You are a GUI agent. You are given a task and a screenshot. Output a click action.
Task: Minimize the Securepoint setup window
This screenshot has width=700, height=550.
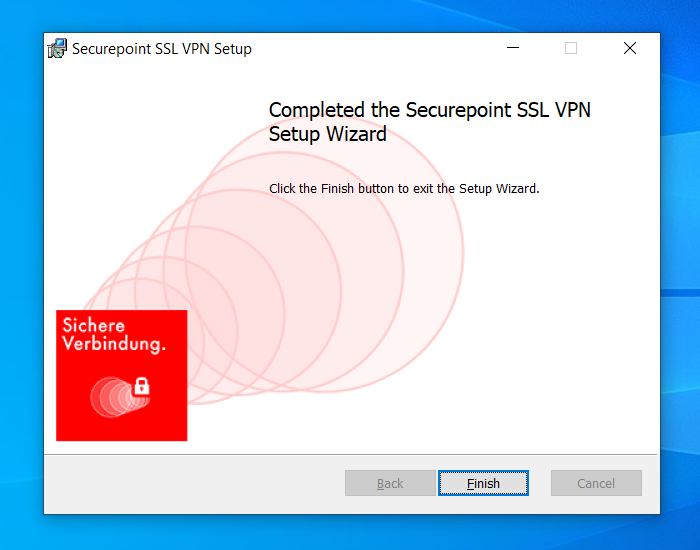point(513,48)
